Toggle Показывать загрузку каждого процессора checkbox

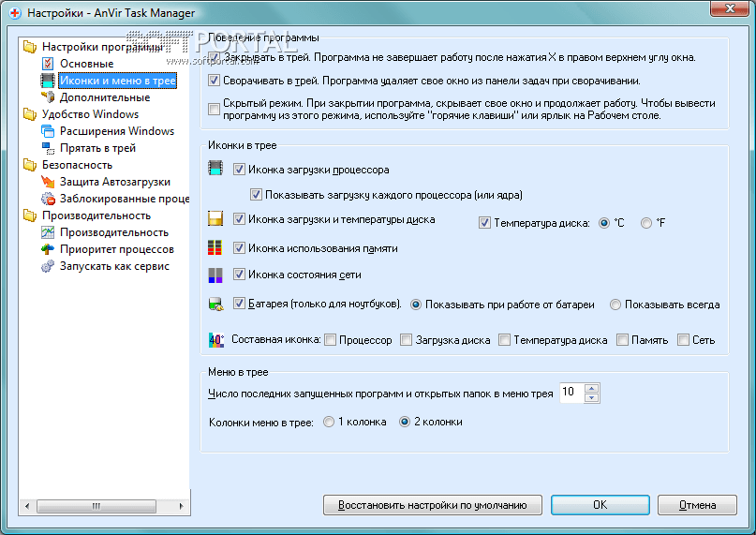pos(256,195)
